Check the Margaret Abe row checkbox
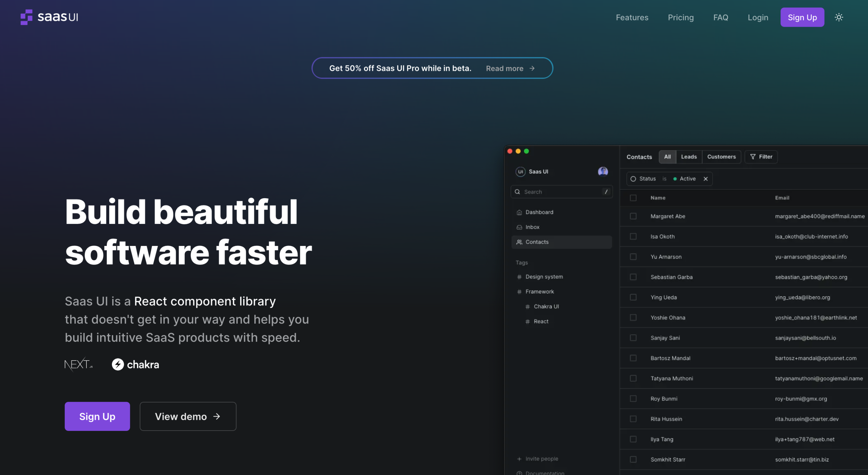 [x=633, y=216]
